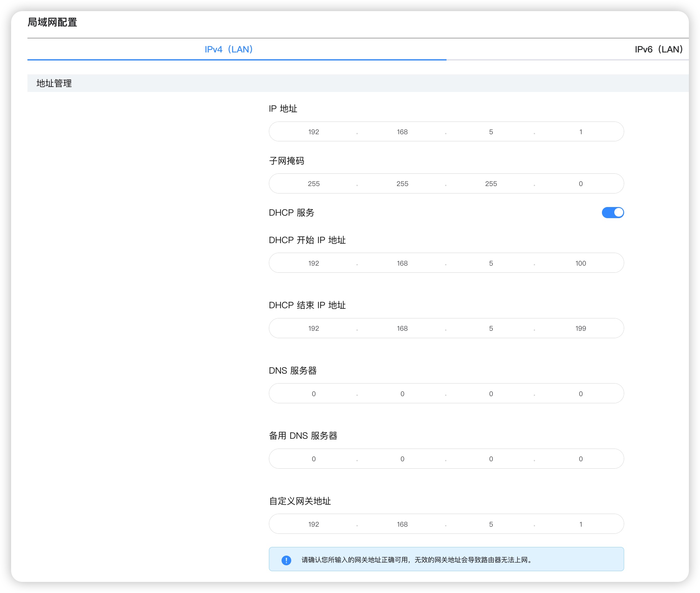Viewport: 700px width, 593px height.
Task: Click first octet of DHCP 开始 IP 地址
Action: (x=313, y=263)
